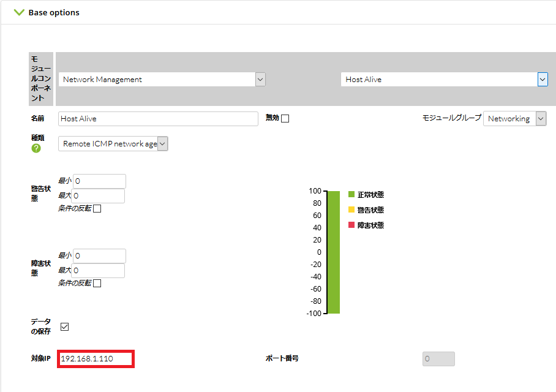This screenshot has width=556, height=392.
Task: Click the モジュールグループ label
Action: click(x=452, y=118)
